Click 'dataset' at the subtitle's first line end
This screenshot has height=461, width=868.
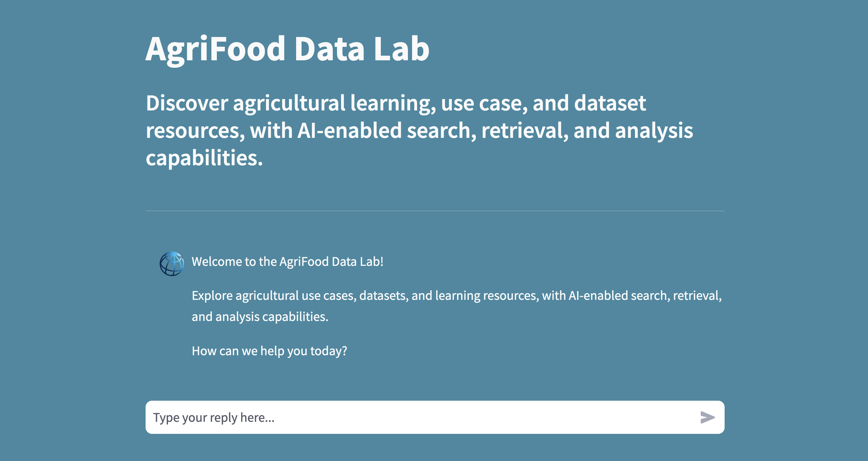(610, 103)
